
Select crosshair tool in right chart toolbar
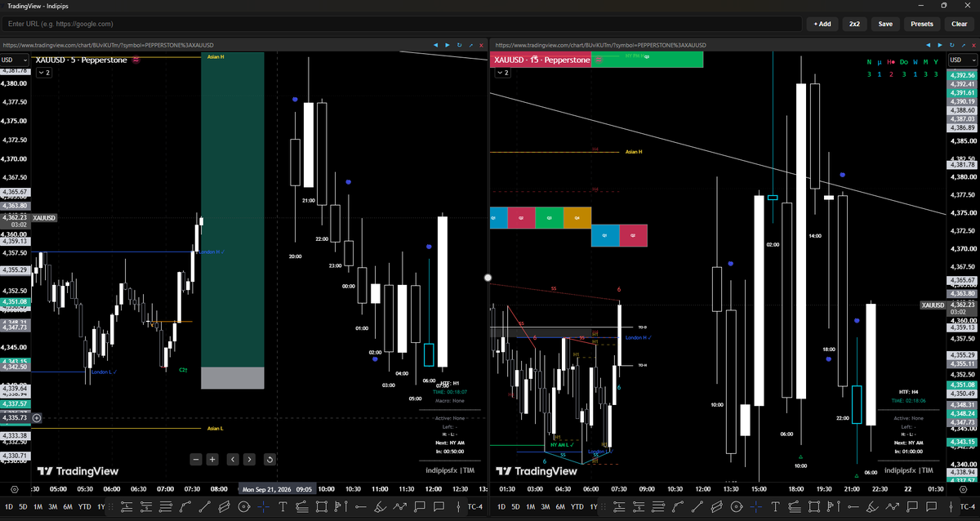point(756,507)
